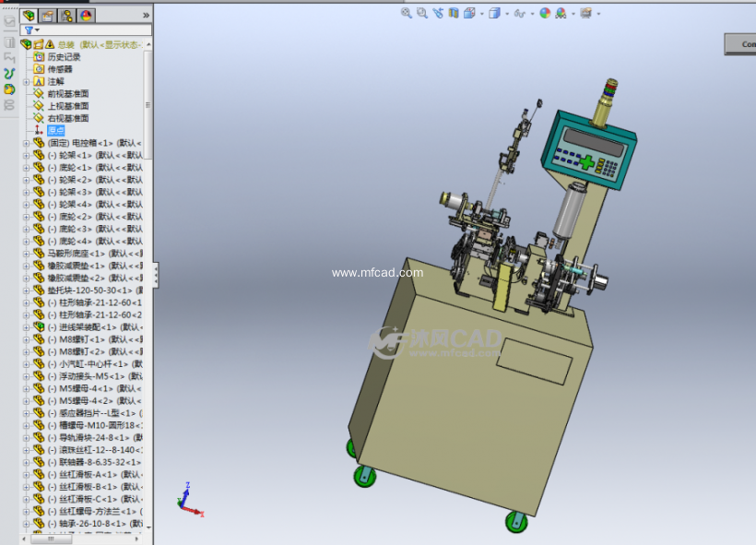This screenshot has height=545, width=756.
Task: Select 滚珠丝杠-12--8-140 in the tree
Action: 95,450
